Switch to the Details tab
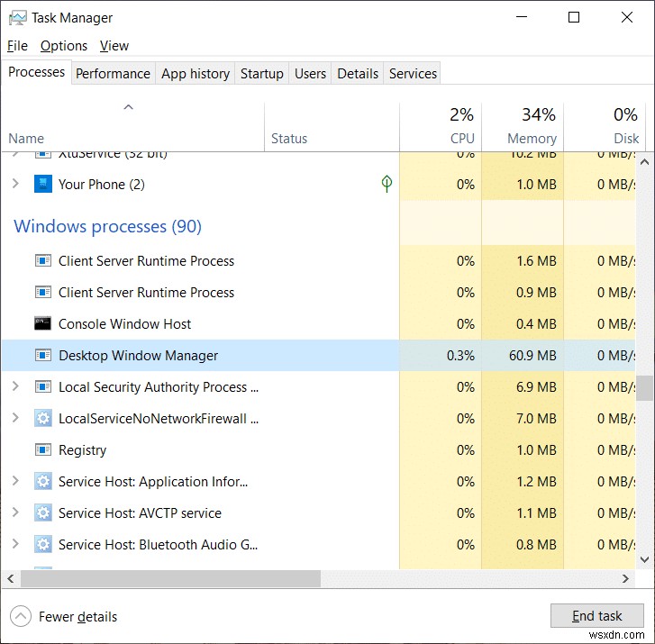Screen dimensions: 655x644 [358, 74]
